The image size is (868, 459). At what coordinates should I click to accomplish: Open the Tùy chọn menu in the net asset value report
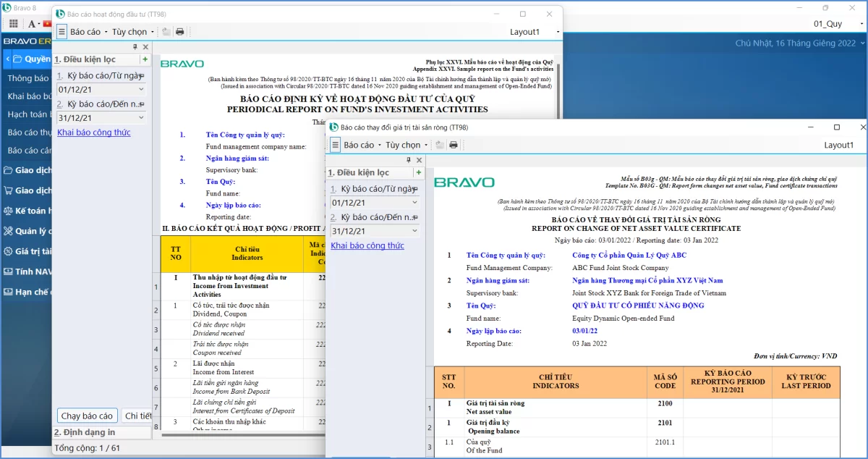click(x=406, y=145)
